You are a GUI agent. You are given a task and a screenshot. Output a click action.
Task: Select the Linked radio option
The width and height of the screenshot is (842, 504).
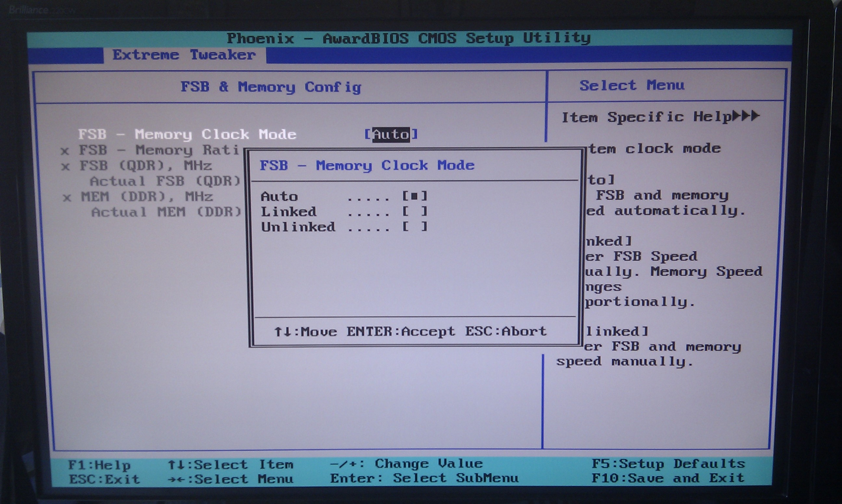[x=415, y=212]
